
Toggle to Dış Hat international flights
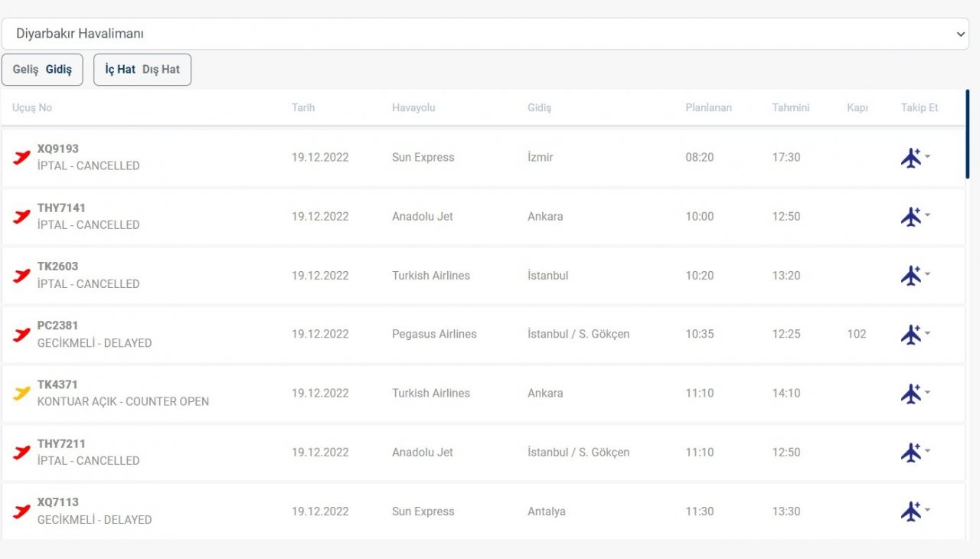pos(161,70)
